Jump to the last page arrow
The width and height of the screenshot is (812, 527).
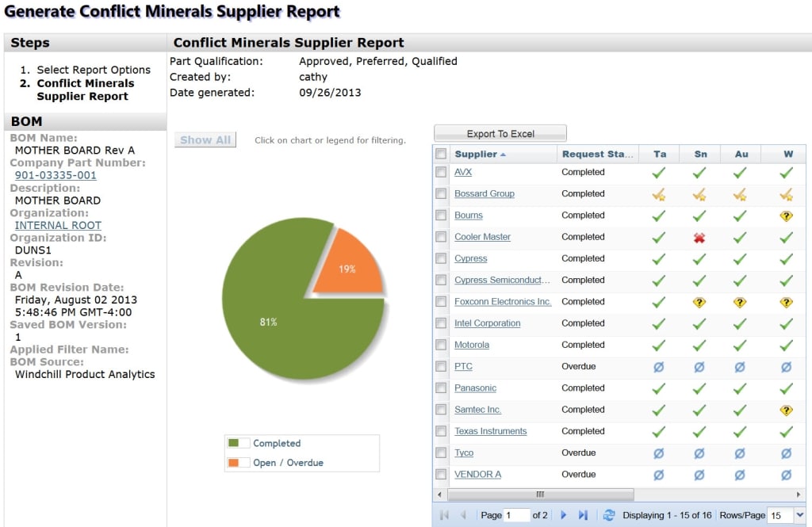click(x=583, y=515)
